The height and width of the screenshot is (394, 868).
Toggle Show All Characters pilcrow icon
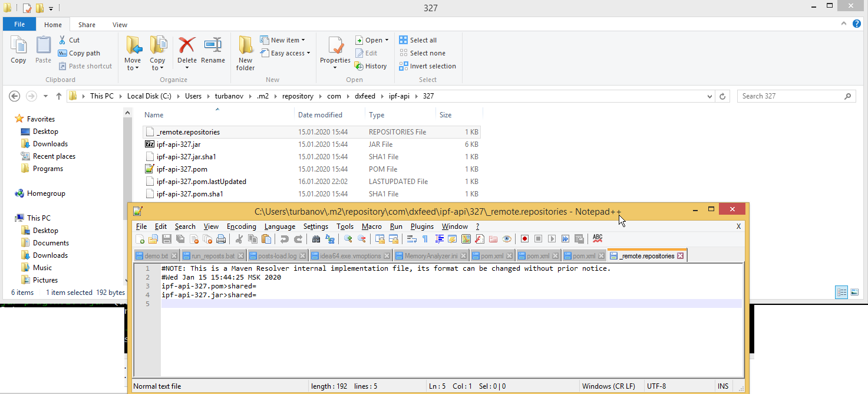(x=425, y=239)
